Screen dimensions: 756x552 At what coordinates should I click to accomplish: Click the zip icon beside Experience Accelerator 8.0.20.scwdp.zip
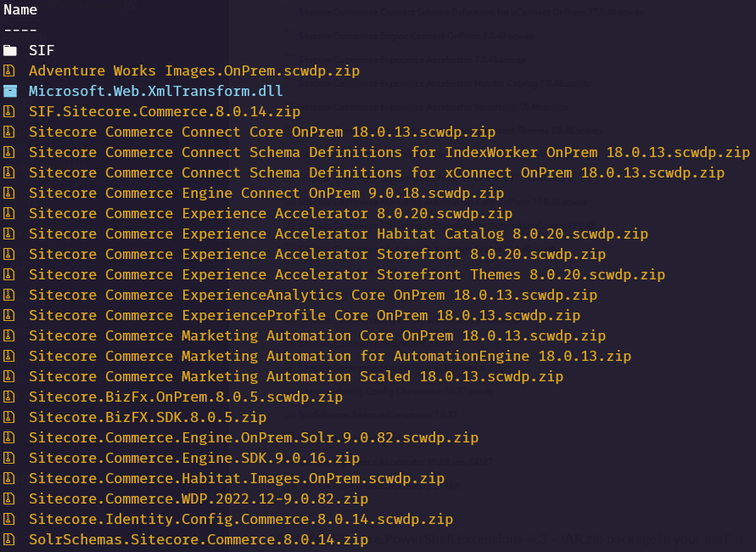[8, 213]
